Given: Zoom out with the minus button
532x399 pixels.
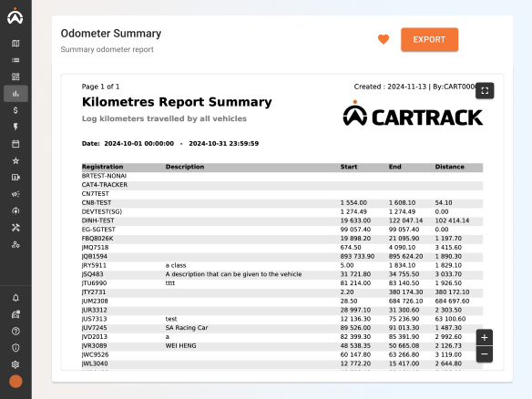Looking at the screenshot, I should tap(485, 354).
